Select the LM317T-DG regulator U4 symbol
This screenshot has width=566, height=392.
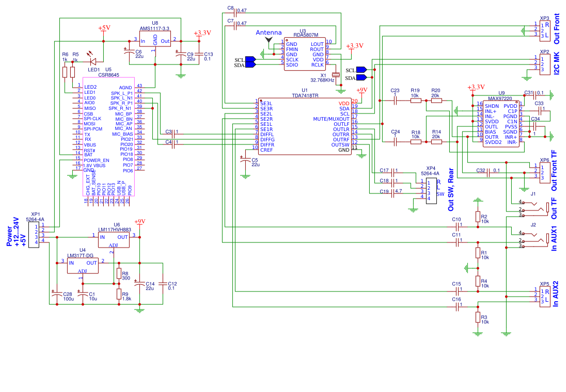click(x=83, y=266)
